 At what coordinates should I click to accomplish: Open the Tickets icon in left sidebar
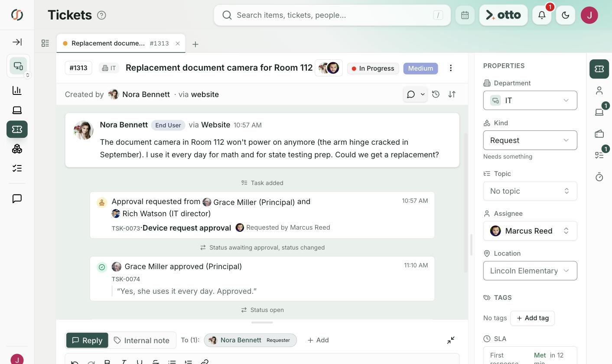pos(17,129)
